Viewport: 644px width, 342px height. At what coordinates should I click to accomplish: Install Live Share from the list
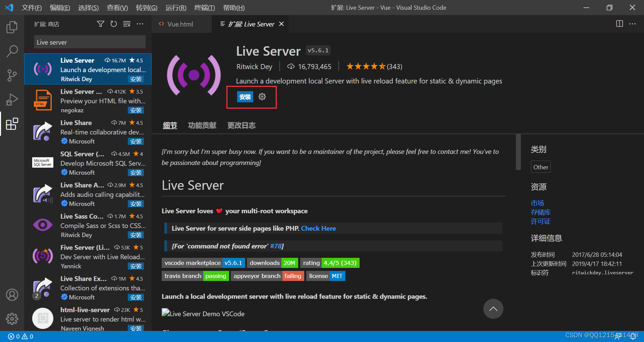point(136,141)
